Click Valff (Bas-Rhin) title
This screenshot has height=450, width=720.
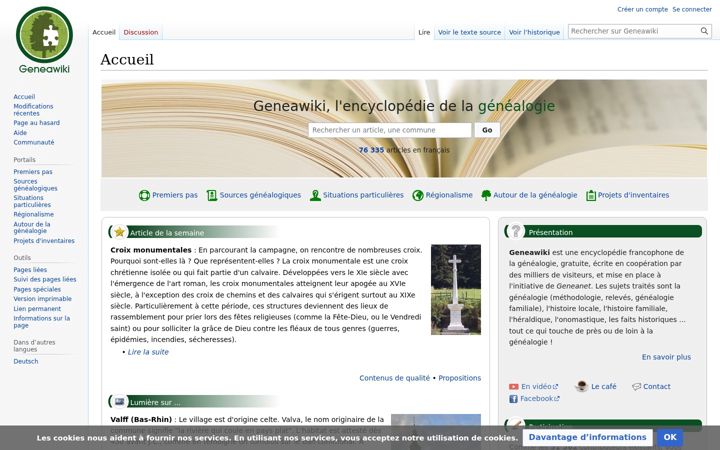point(141,419)
